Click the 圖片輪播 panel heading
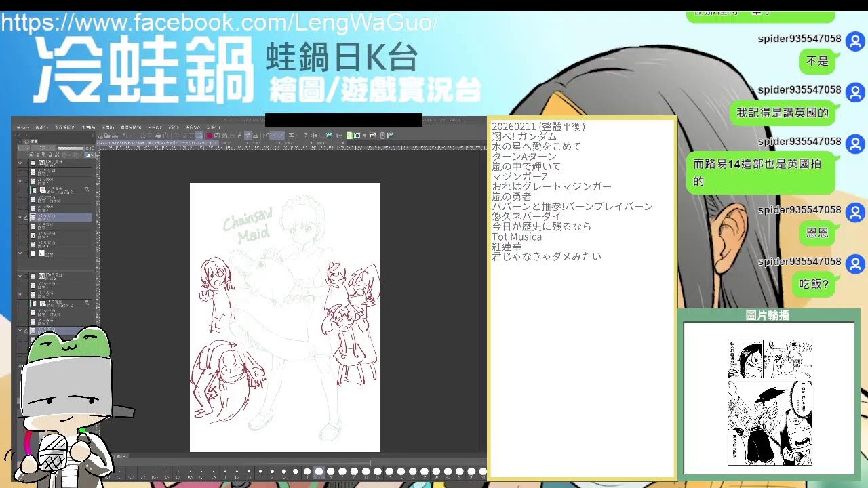The height and width of the screenshot is (488, 868). 768,315
